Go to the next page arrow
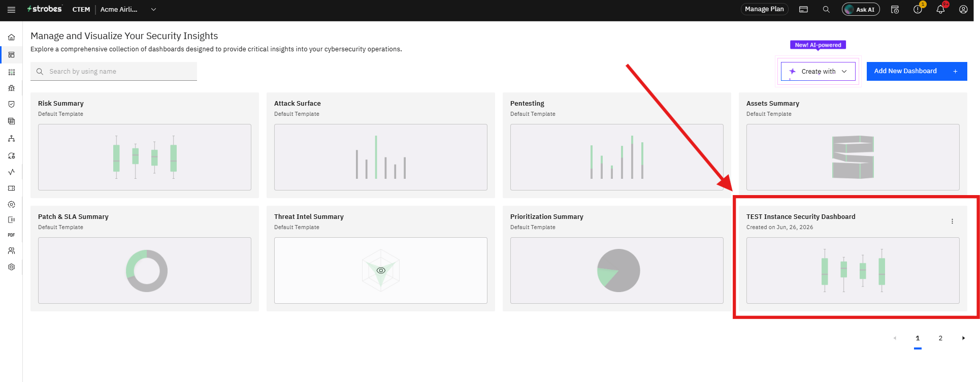The image size is (980, 382). coord(963,338)
